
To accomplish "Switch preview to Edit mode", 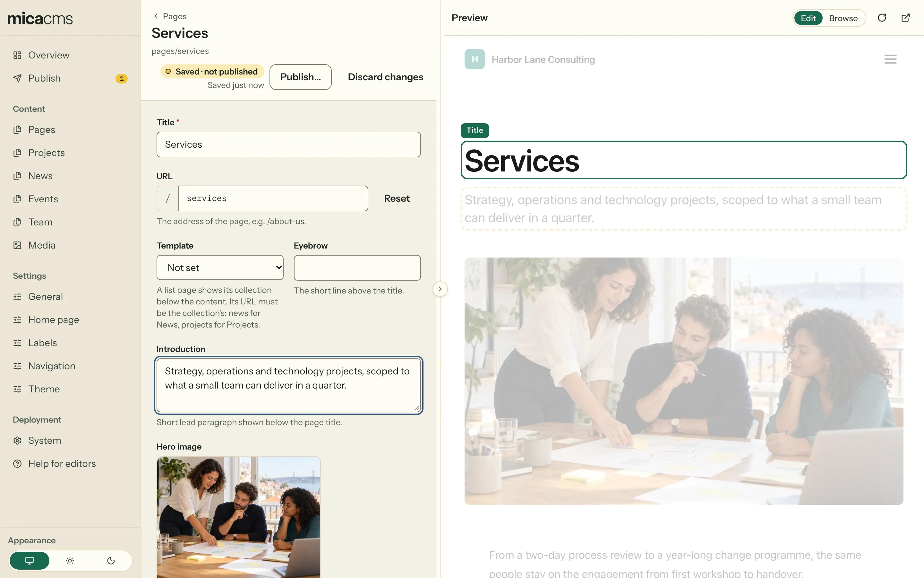I will pos(808,18).
